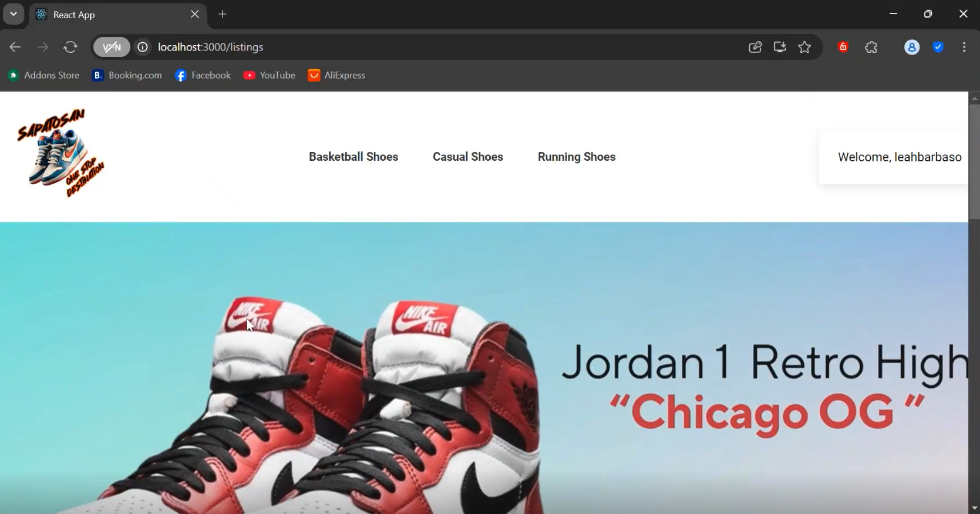The width and height of the screenshot is (980, 514).
Task: Open the Addons Store bookmark
Action: (44, 75)
